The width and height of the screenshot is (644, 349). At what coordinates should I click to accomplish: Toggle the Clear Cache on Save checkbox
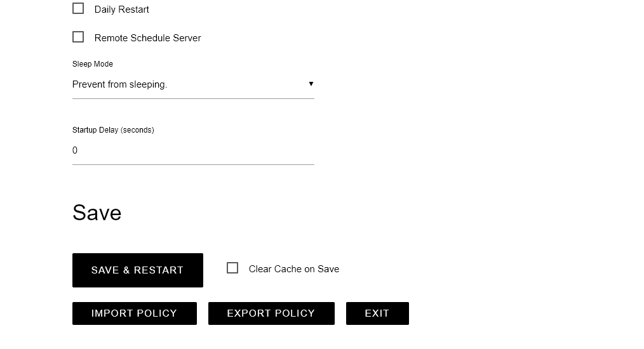(232, 268)
